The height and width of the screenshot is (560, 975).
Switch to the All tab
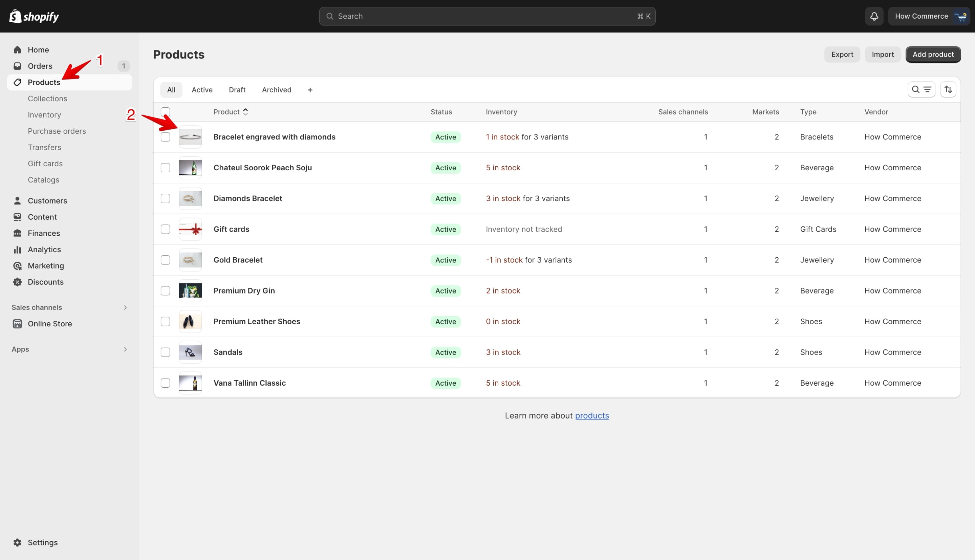pyautogui.click(x=171, y=90)
